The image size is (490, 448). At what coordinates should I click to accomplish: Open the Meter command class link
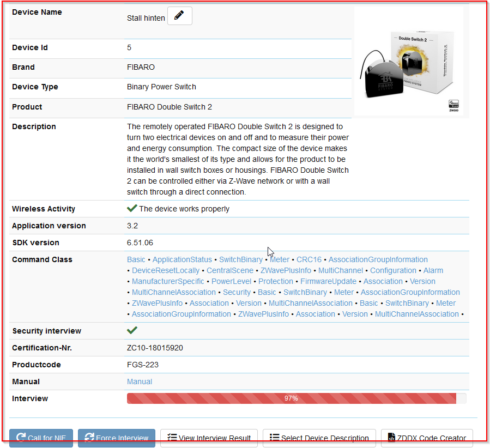(279, 259)
